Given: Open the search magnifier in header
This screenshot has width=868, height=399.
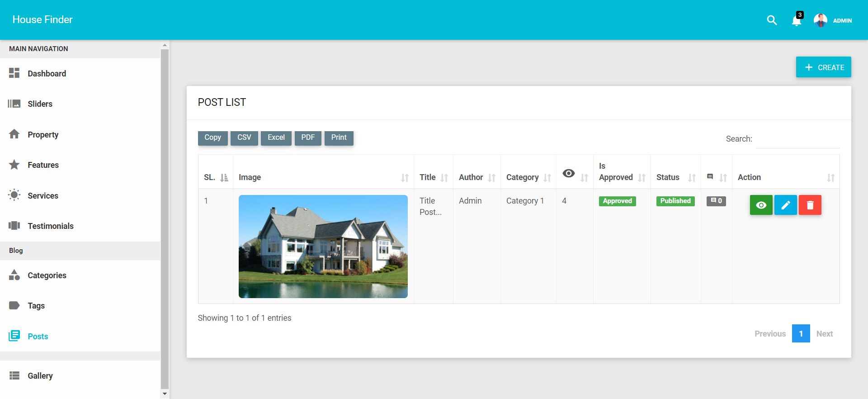Looking at the screenshot, I should coord(772,20).
